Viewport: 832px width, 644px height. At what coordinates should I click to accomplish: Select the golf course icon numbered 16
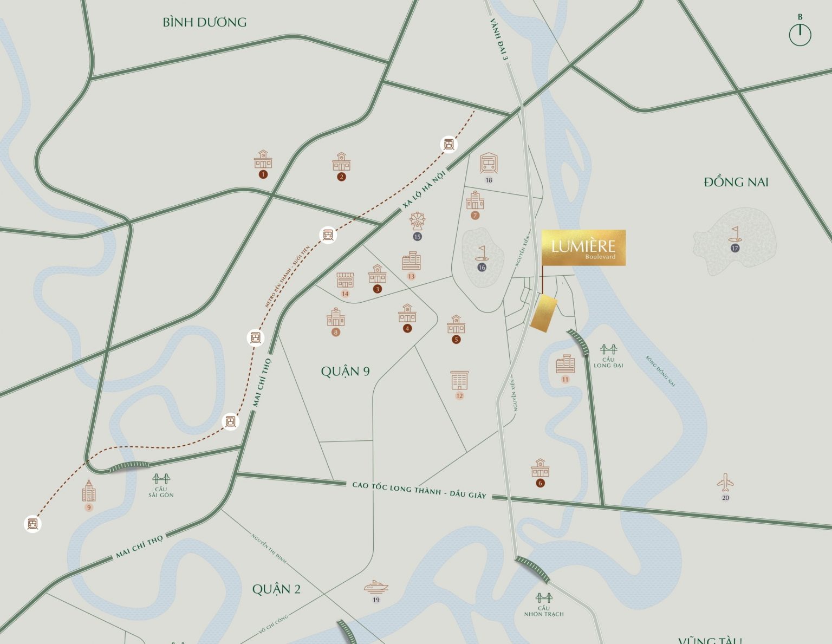coord(482,253)
